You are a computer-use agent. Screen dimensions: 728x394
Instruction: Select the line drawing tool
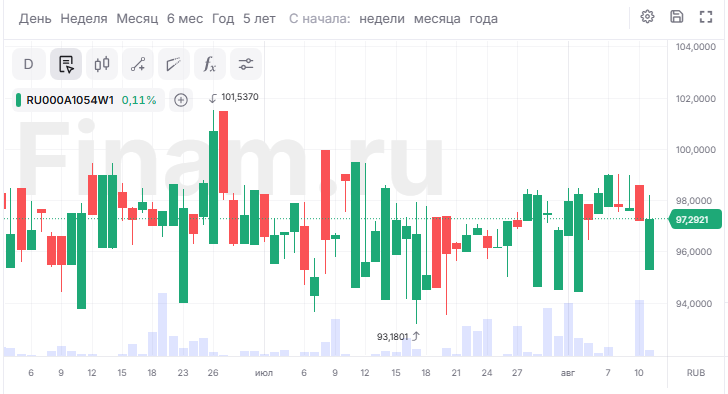tap(138, 64)
